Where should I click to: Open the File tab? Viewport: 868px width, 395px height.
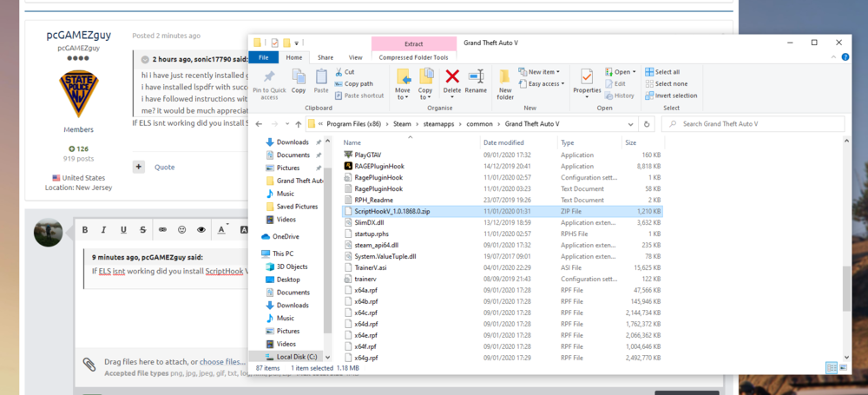tap(264, 57)
